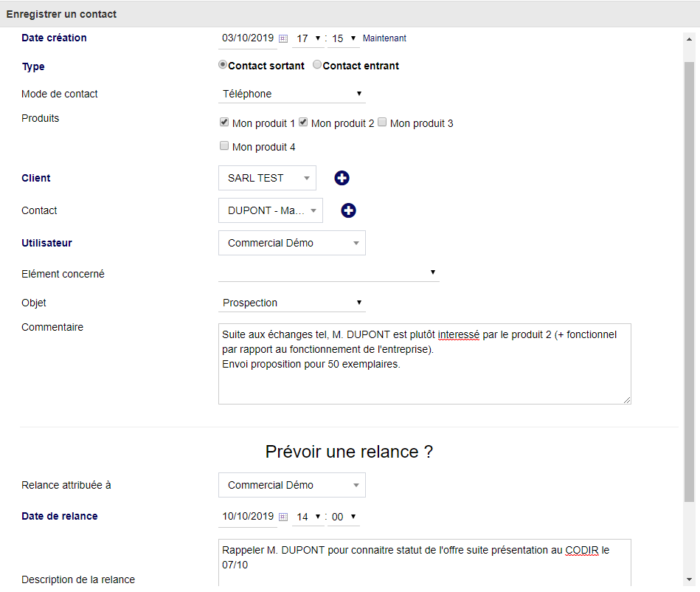Image resolution: width=700 pixels, height=592 pixels.
Task: Click the Description de la relance label
Action: (78, 579)
